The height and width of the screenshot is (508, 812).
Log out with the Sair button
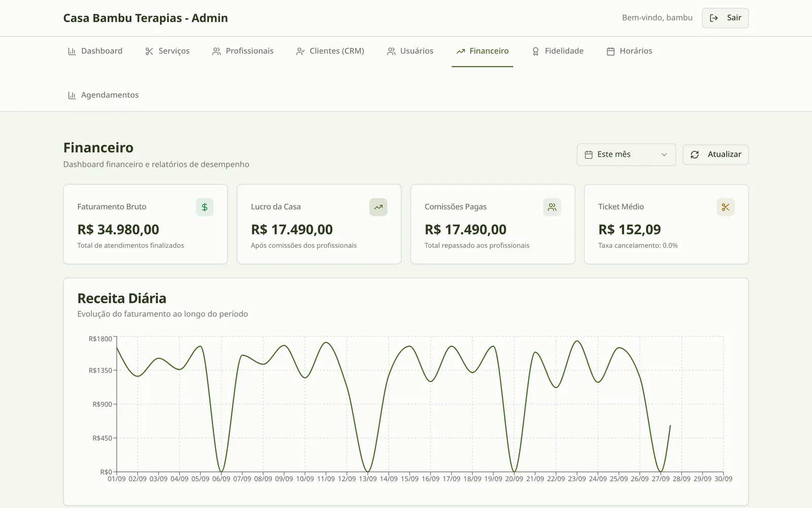[725, 18]
